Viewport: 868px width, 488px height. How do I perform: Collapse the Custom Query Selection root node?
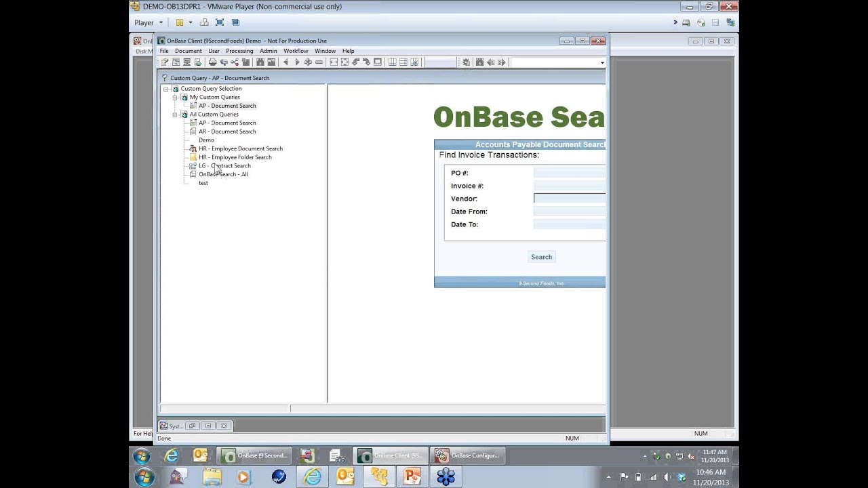pos(165,89)
